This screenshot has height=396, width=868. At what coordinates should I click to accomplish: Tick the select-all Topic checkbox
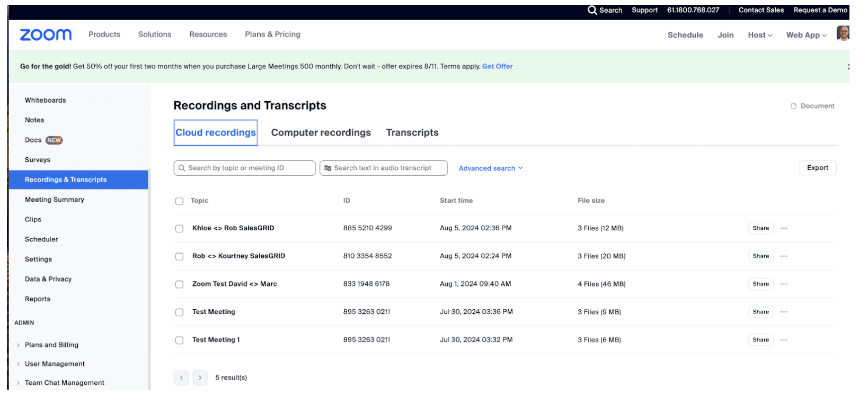(x=179, y=201)
